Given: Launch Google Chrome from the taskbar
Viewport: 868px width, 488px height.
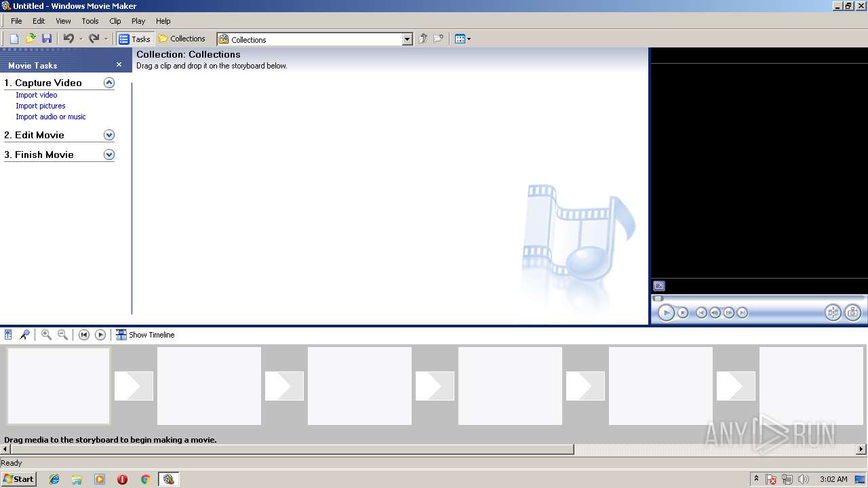Looking at the screenshot, I should [x=145, y=479].
